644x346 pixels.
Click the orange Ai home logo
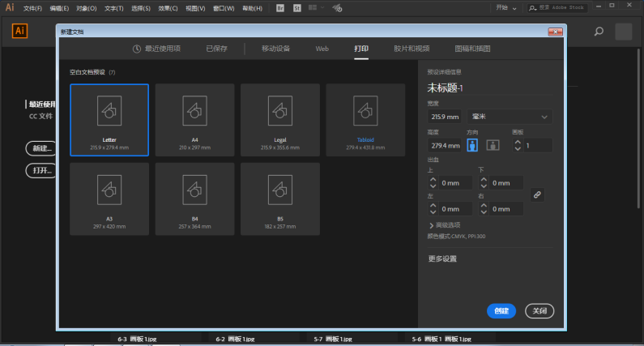[19, 31]
